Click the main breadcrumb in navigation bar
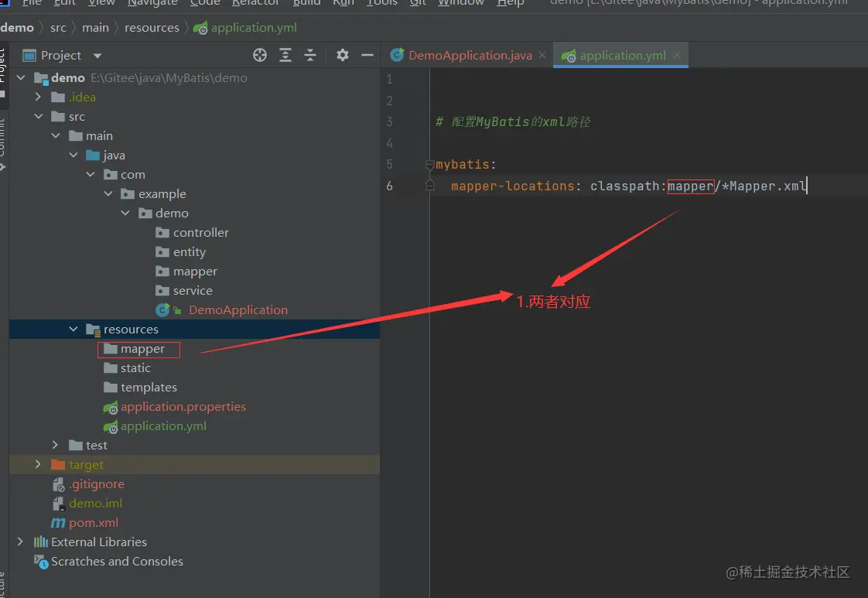This screenshot has height=598, width=868. pos(95,28)
